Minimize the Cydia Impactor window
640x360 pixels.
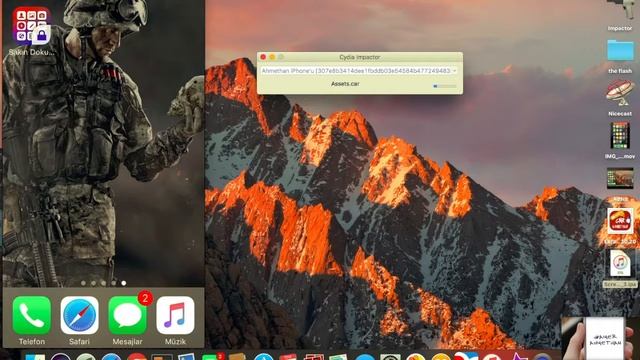272,57
